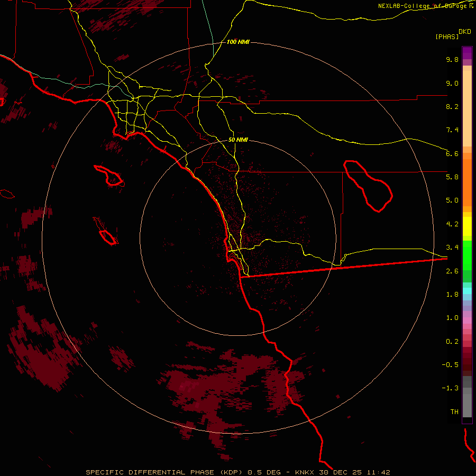Pick the pink segment on the color bar
The width and height of the screenshot is (476, 476).
[x=467, y=321]
